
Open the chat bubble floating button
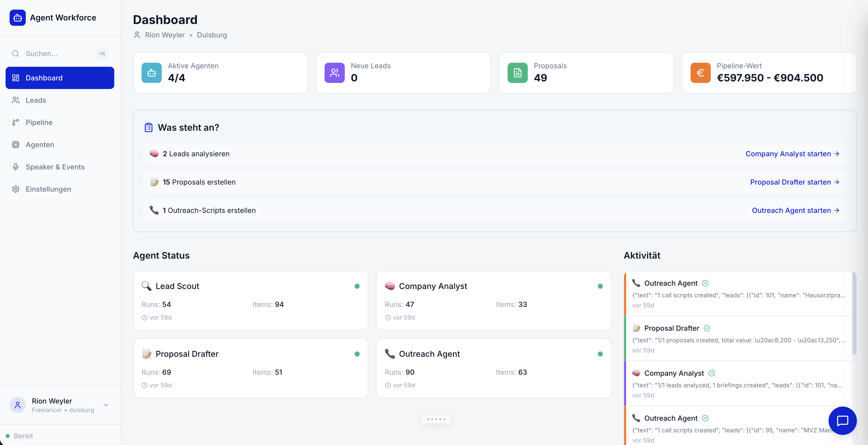(842, 420)
